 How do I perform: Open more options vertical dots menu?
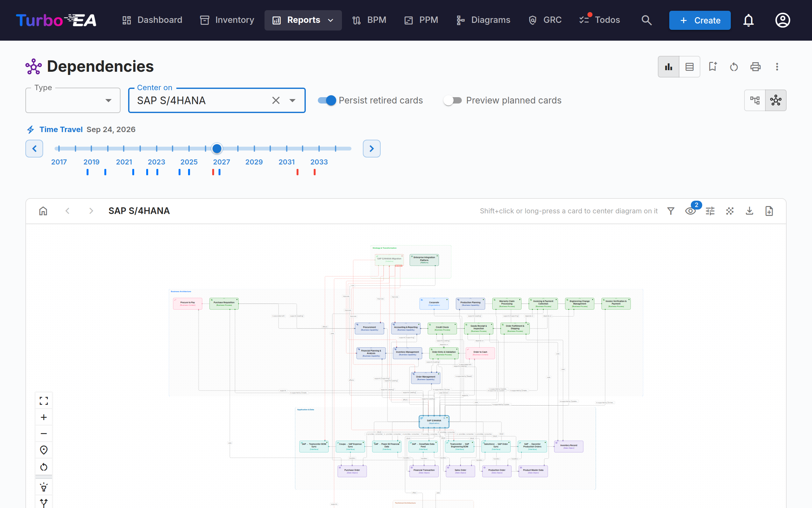777,67
